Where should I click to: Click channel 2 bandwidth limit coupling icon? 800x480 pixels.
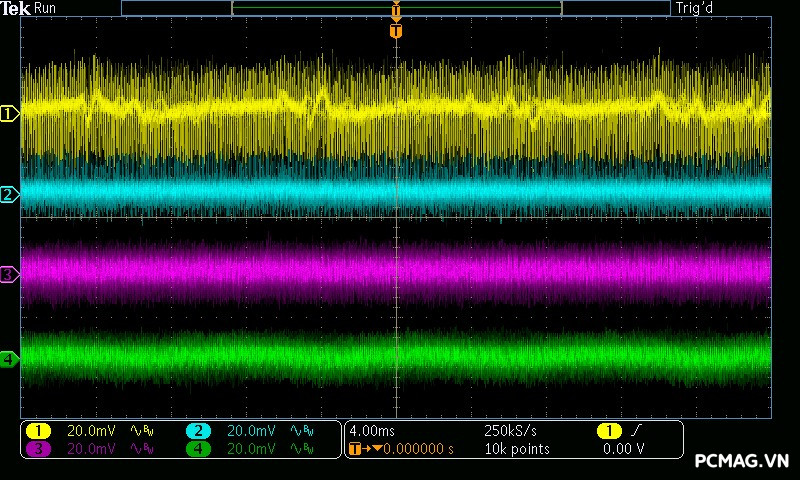[x=300, y=431]
